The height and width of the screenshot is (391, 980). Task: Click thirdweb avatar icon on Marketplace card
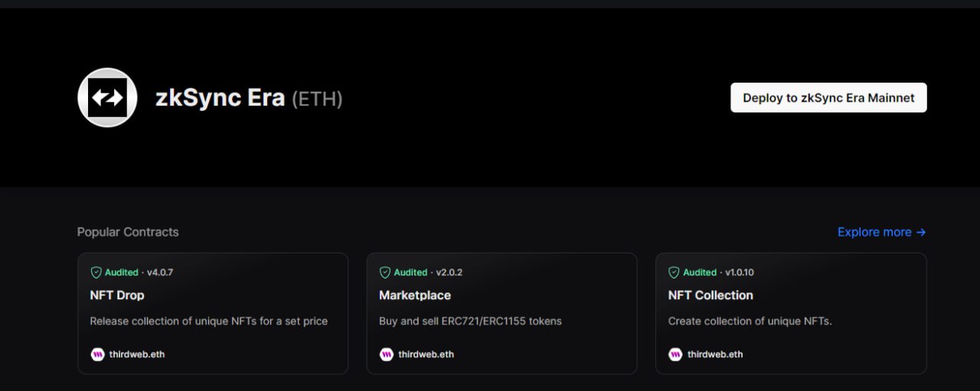(x=387, y=354)
